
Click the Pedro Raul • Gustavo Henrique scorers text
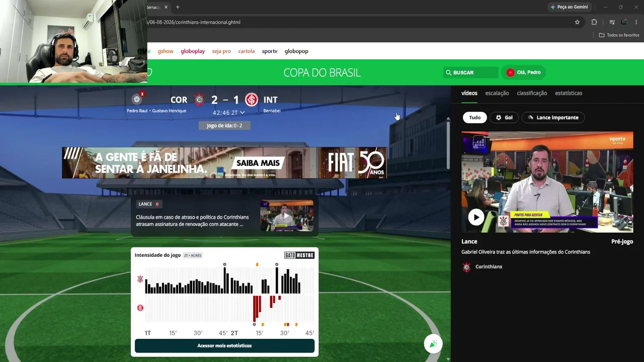coord(156,111)
